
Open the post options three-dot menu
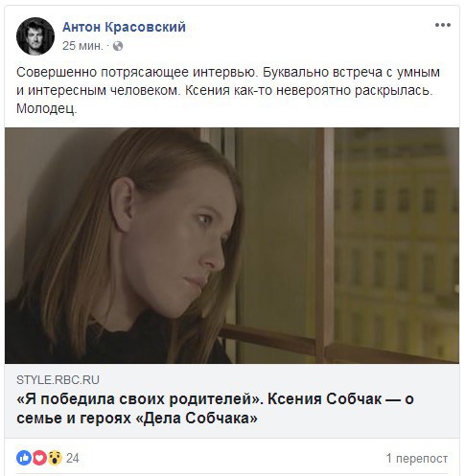pos(443,25)
